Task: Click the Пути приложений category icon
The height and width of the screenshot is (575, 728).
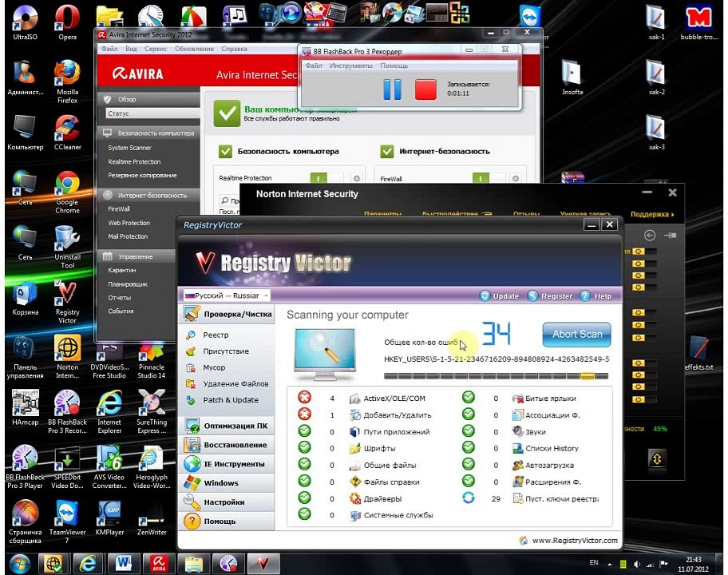Action: pos(355,432)
